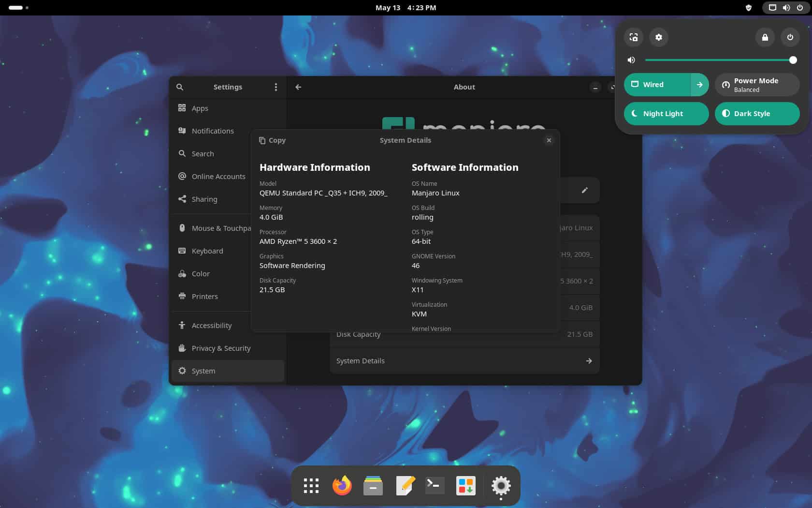Open the Files app from the dock
Screen dimensions: 812x508
tap(373, 486)
